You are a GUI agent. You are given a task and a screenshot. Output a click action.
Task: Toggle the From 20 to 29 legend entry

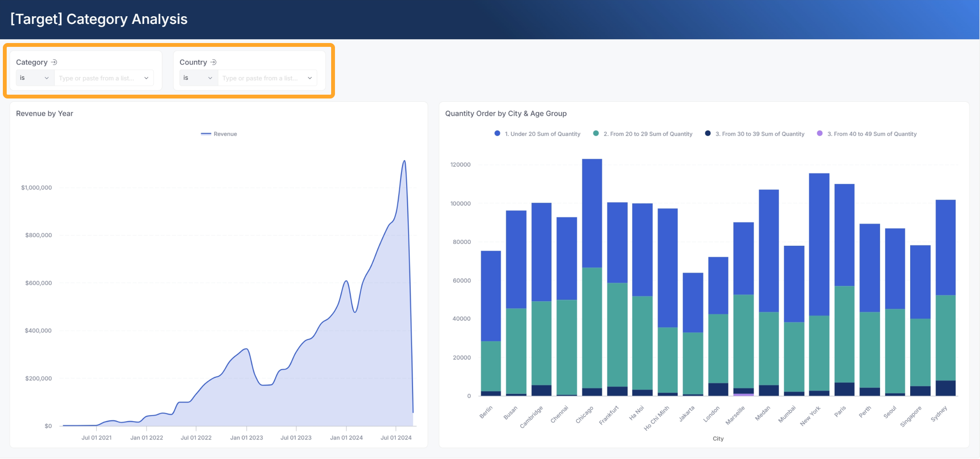643,134
